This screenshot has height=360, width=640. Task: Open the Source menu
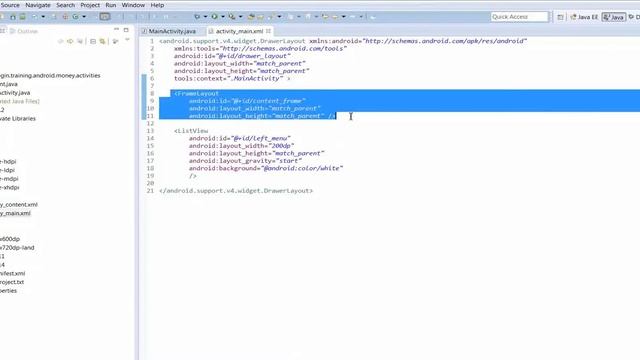tap(10, 5)
